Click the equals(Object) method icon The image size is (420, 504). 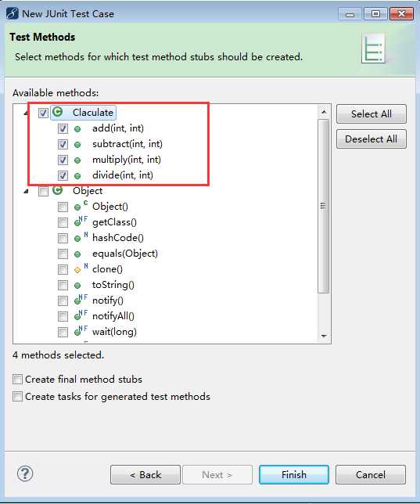tap(77, 254)
